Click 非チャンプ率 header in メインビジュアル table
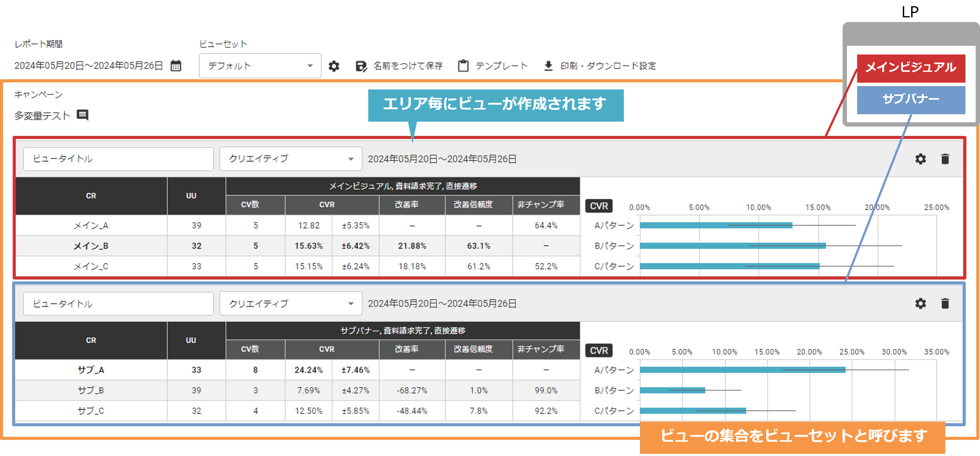The image size is (980, 456). (546, 205)
